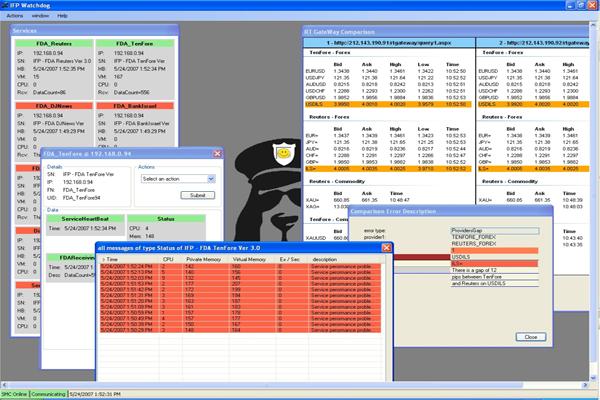Image resolution: width=600 pixels, height=400 pixels.
Task: Minimize the IFP Watchdog window
Action: pyautogui.click(x=570, y=5)
